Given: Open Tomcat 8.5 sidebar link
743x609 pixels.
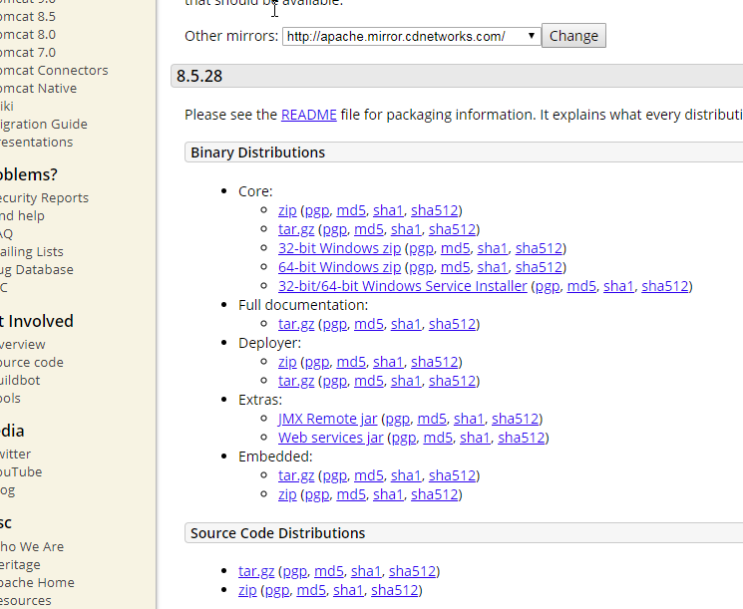Looking at the screenshot, I should 27,17.
